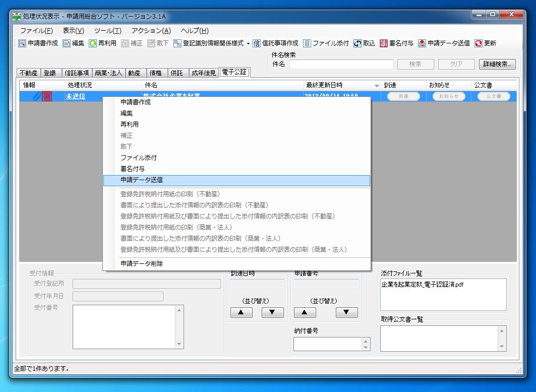Sort 申請番号 ascending with up arrow
The image size is (536, 392).
click(x=305, y=312)
